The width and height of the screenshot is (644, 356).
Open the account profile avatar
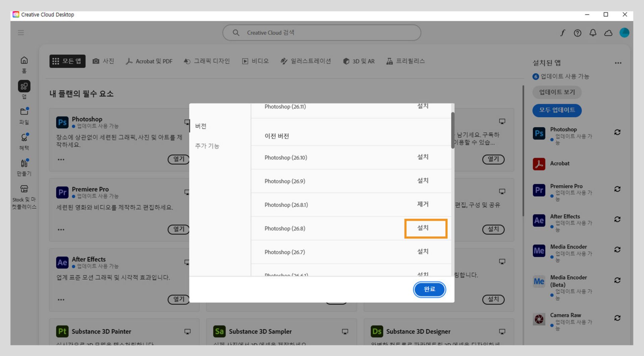(624, 33)
